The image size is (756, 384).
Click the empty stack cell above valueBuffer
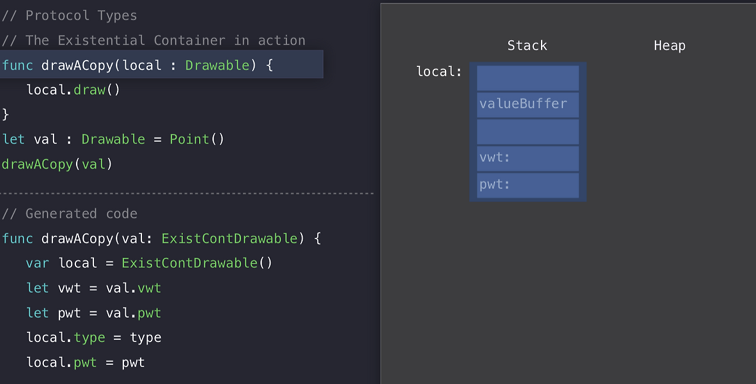click(x=528, y=78)
